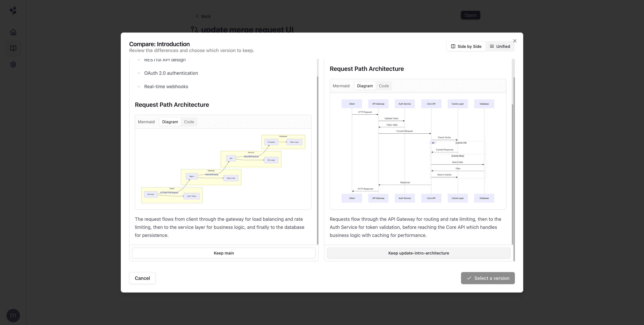Switch left pane to Mermaid tab
The height and width of the screenshot is (325, 644).
pyautogui.click(x=146, y=122)
